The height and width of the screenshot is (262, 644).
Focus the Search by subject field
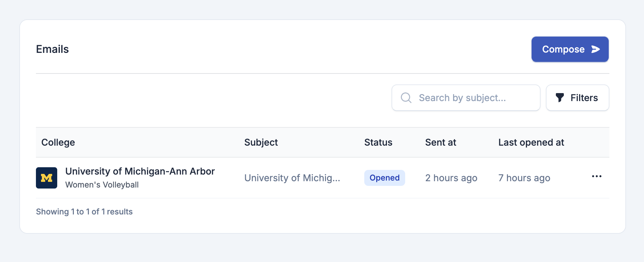coord(466,98)
